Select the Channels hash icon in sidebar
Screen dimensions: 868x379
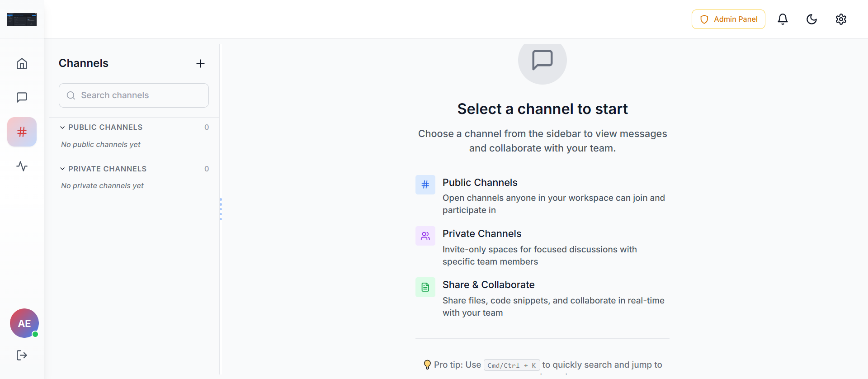pyautogui.click(x=22, y=132)
